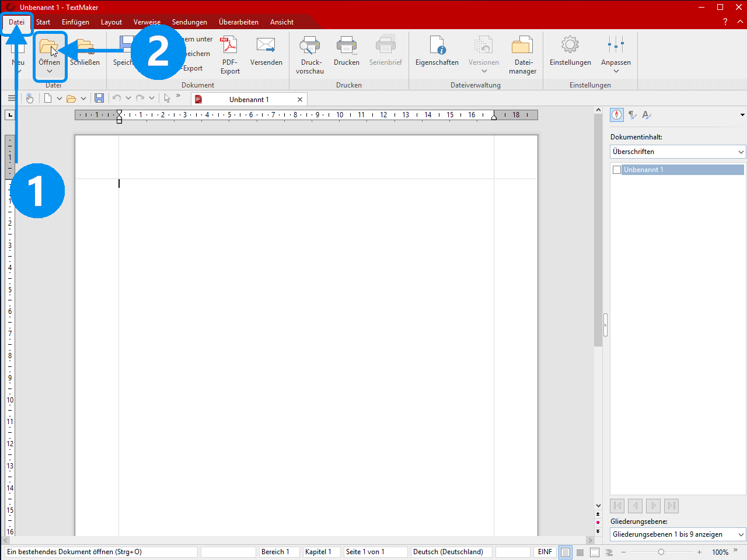Screen dimensions: 747x560
Task: Tick the Unbenannt 1 checkbox in sidebar
Action: coord(617,170)
